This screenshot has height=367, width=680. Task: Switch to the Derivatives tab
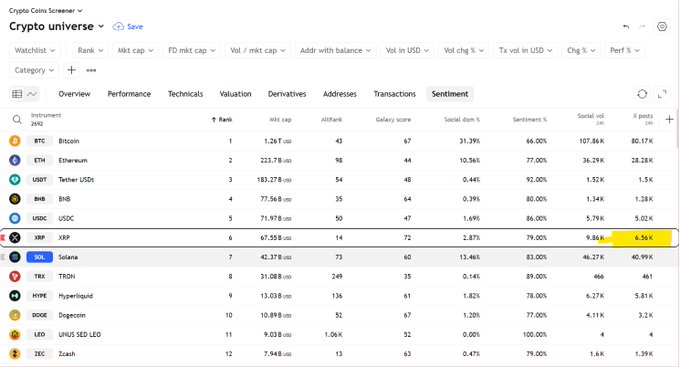click(x=287, y=94)
